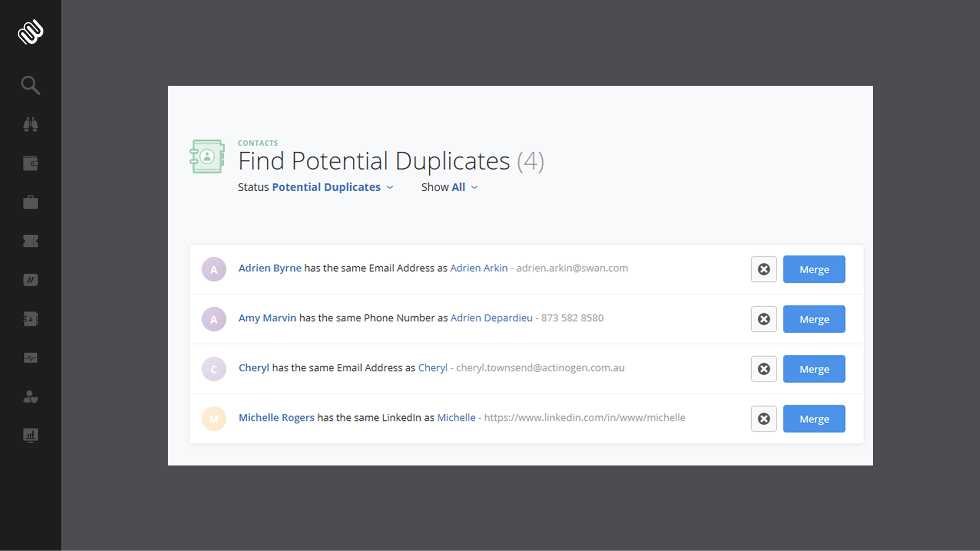The image size is (980, 551).
Task: Open Amy Marvin's contact record
Action: pos(267,318)
